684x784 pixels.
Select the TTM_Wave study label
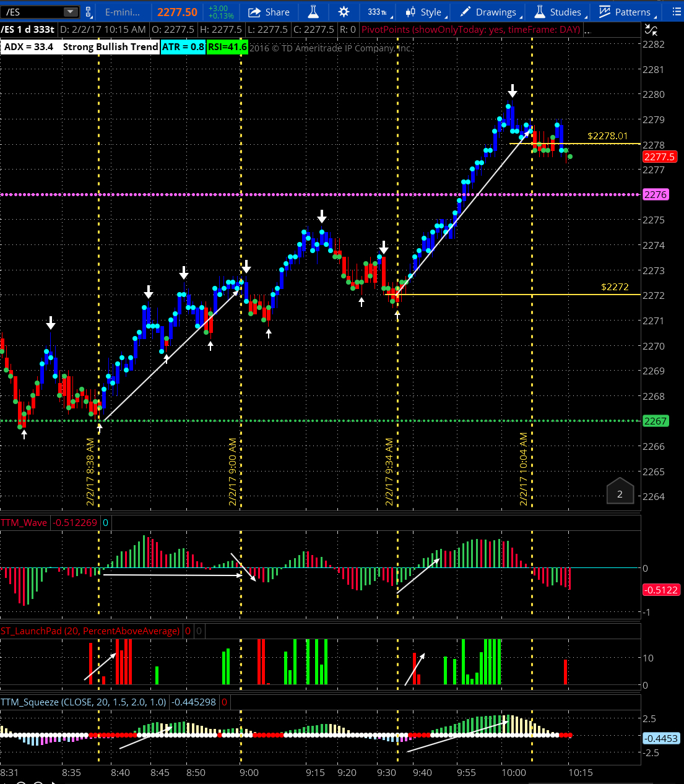(24, 523)
